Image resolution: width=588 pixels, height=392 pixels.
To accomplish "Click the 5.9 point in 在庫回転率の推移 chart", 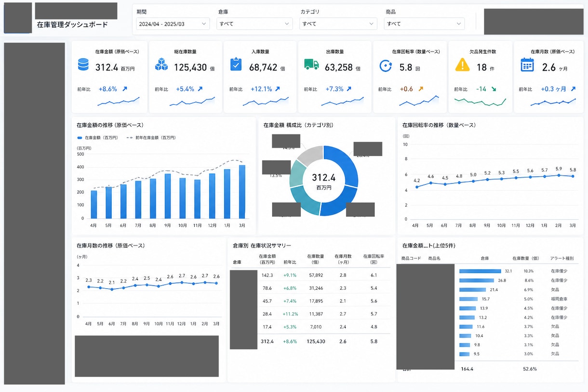I will coord(559,175).
